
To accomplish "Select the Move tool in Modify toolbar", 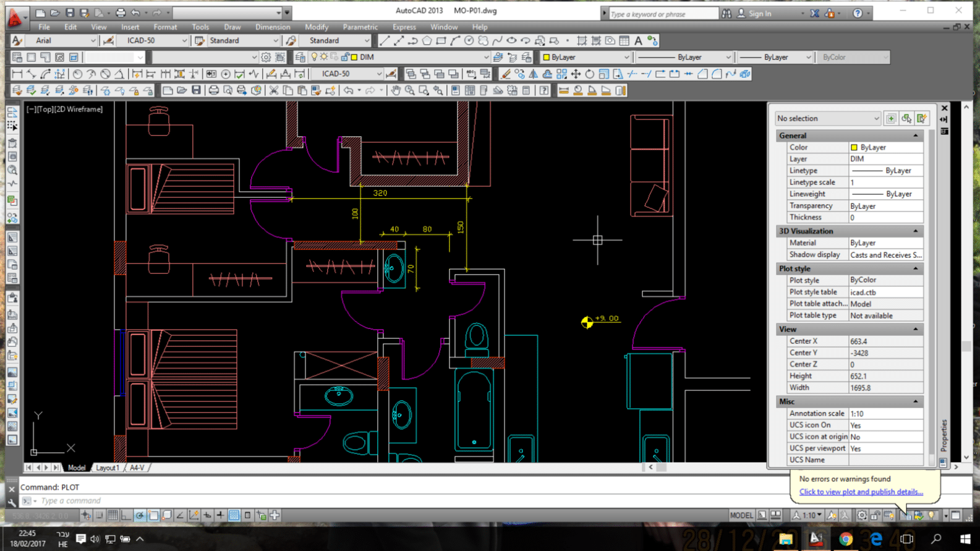I will pyautogui.click(x=576, y=74).
